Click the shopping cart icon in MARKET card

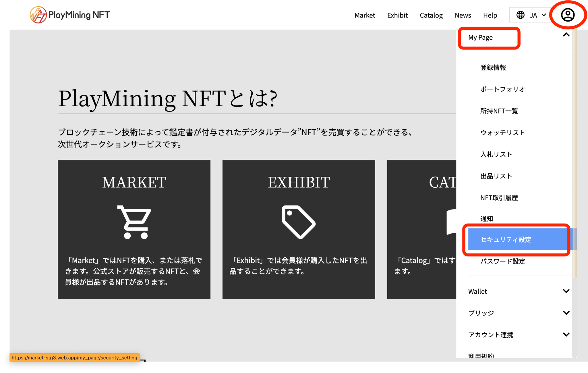(x=134, y=222)
